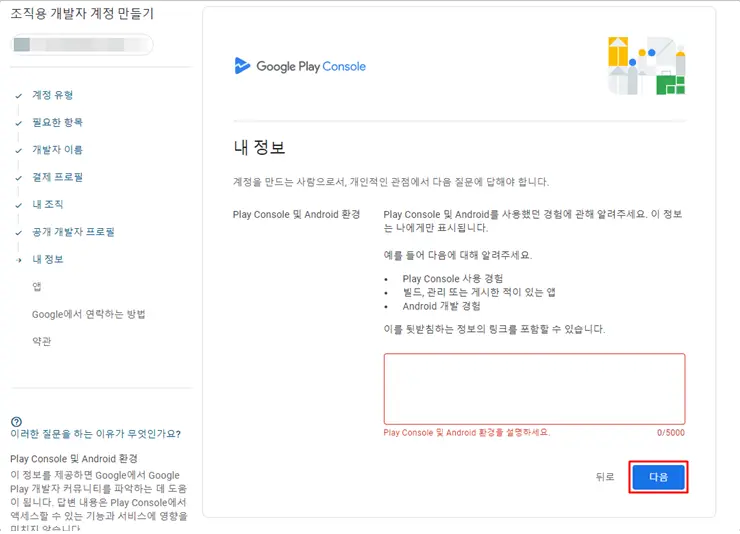Click 예를 들어 다음에 대해 알려주세요 text
The height and width of the screenshot is (534, 740).
457,255
